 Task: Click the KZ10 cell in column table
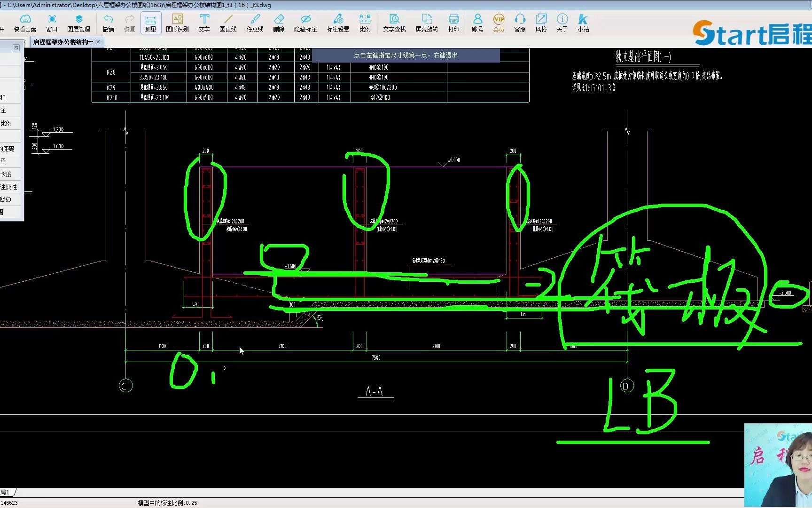112,97
